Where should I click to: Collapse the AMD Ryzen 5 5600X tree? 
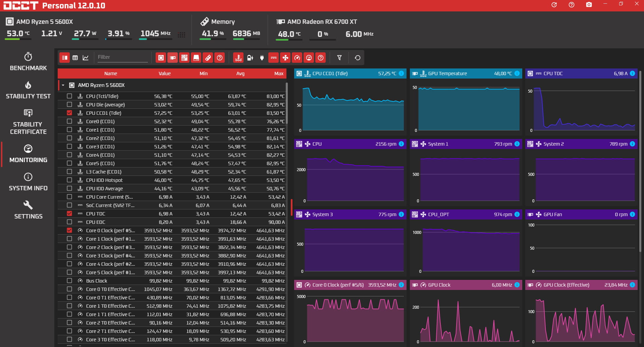[x=63, y=85]
